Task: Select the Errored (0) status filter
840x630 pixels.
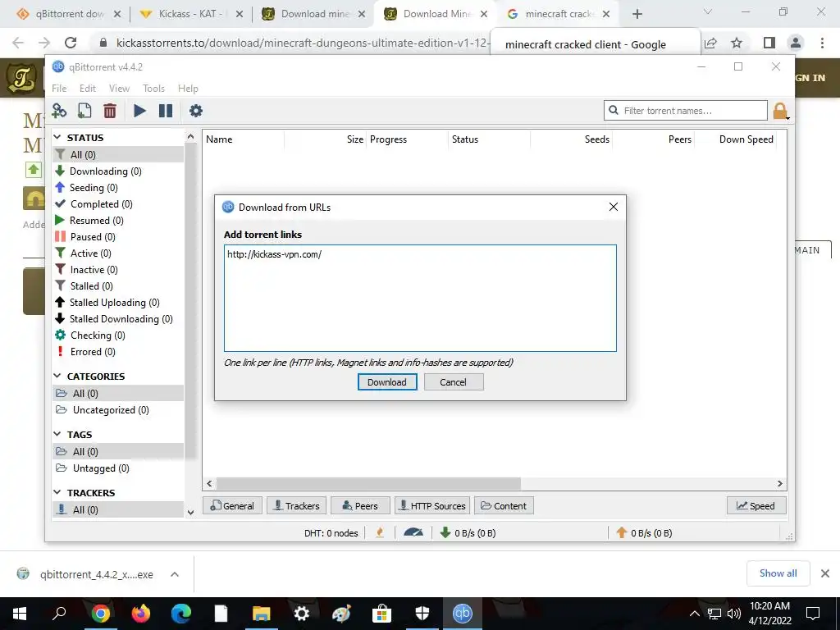Action: pyautogui.click(x=93, y=352)
